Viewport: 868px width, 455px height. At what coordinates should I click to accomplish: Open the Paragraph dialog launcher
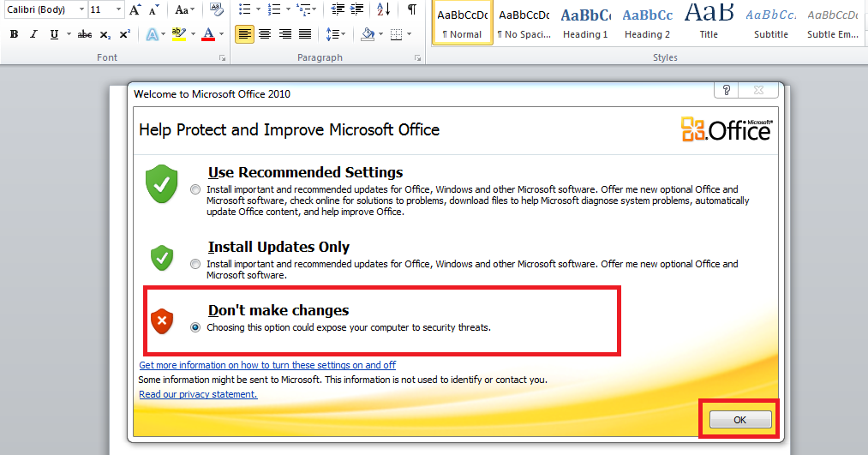[418, 58]
